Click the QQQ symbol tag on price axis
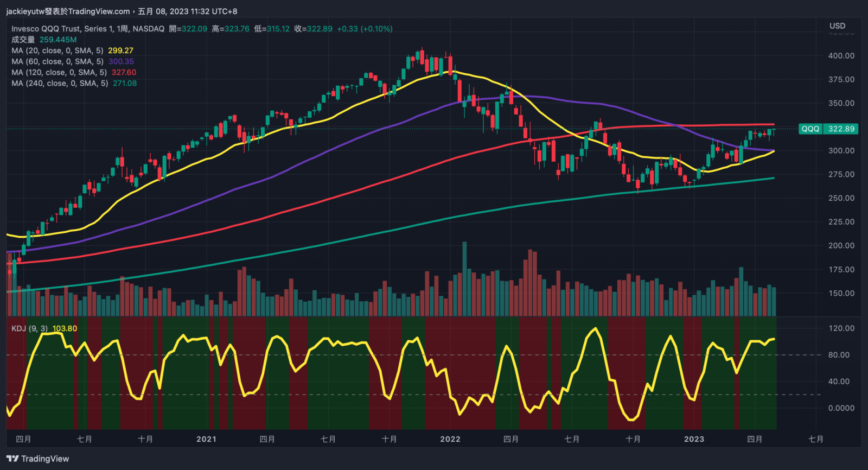868x470 pixels. [810, 129]
